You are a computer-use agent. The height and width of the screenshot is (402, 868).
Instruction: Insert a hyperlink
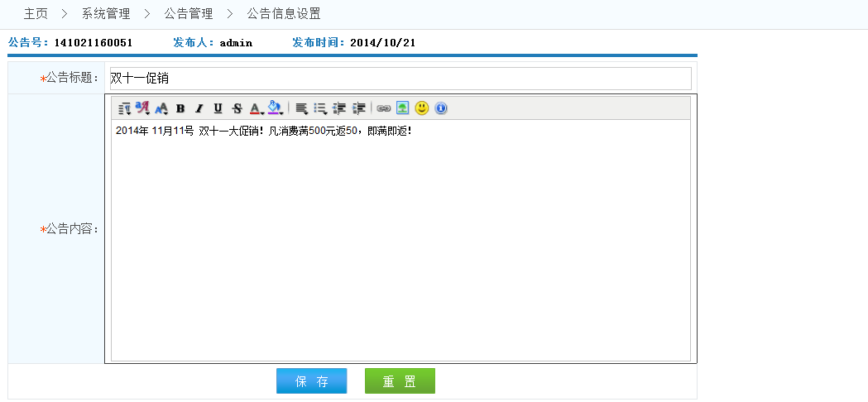383,108
